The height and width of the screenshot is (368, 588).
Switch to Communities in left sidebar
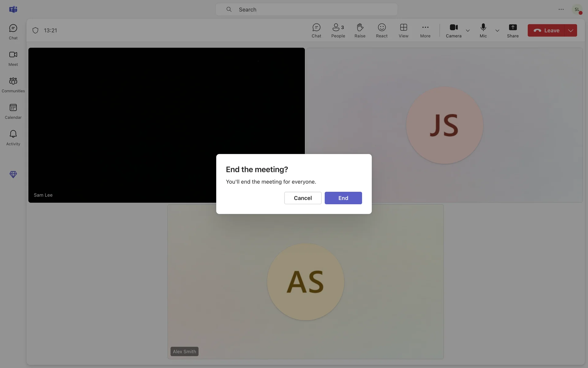(13, 85)
